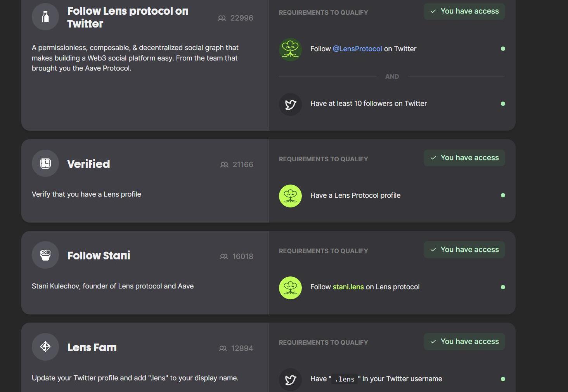Click green status dot for Follow @LensProtocol requirement
568x392 pixels.
click(503, 49)
